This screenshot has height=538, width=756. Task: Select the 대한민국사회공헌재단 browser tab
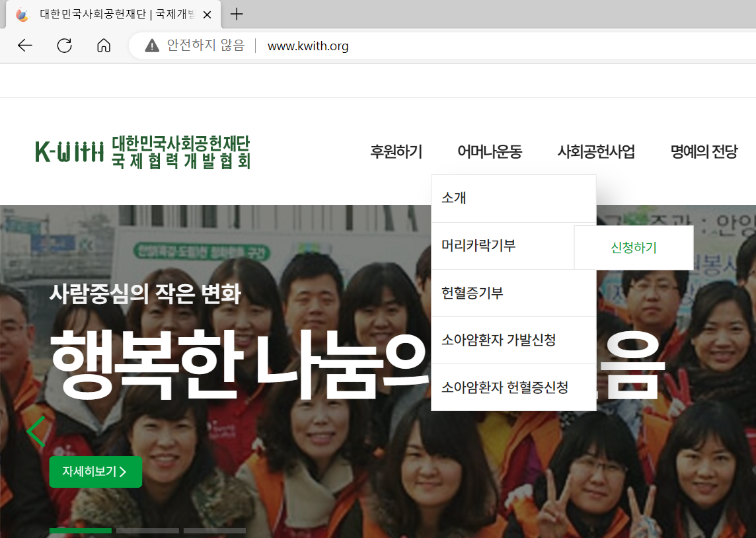click(113, 15)
